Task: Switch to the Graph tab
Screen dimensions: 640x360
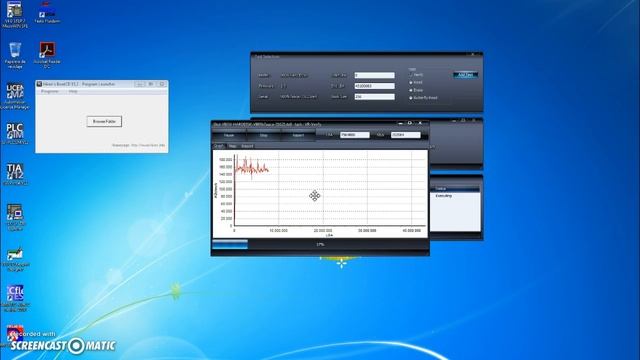Action: pyautogui.click(x=219, y=146)
